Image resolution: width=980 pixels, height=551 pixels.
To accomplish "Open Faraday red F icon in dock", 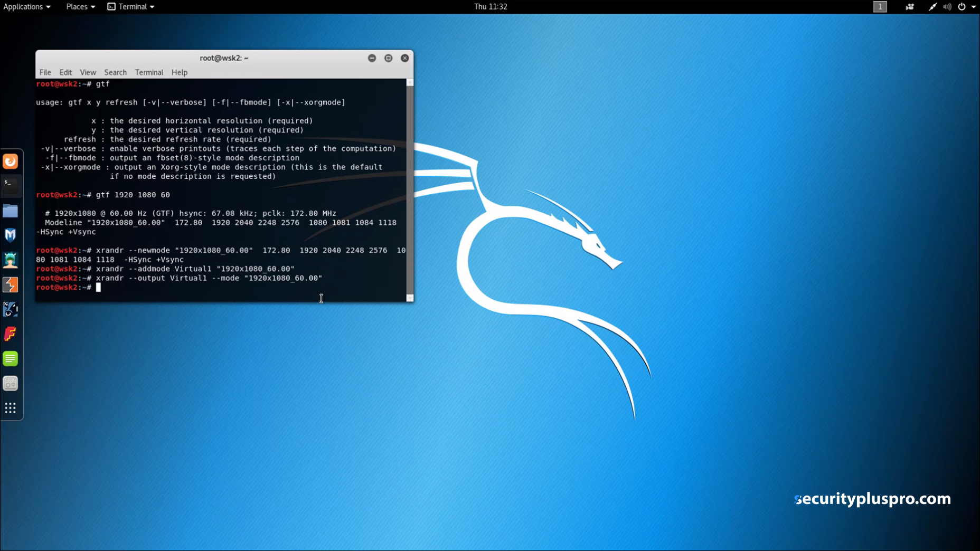I will pyautogui.click(x=11, y=334).
